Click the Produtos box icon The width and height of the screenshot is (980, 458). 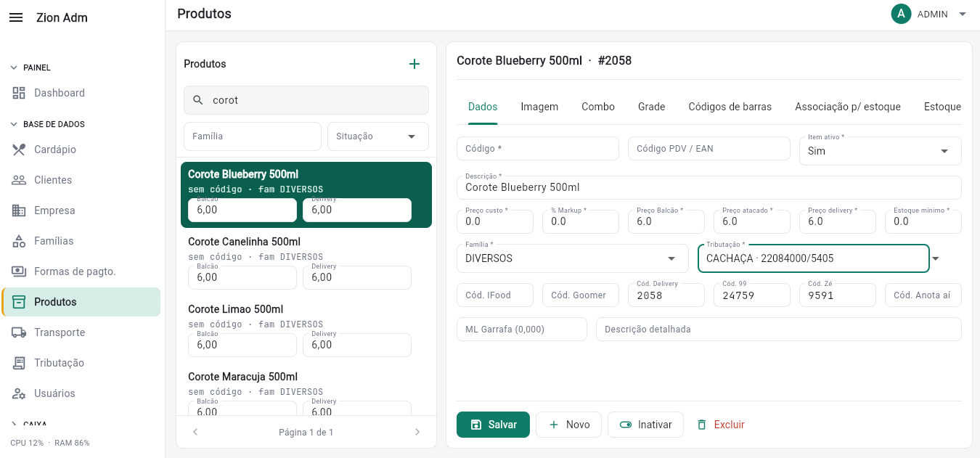(19, 302)
